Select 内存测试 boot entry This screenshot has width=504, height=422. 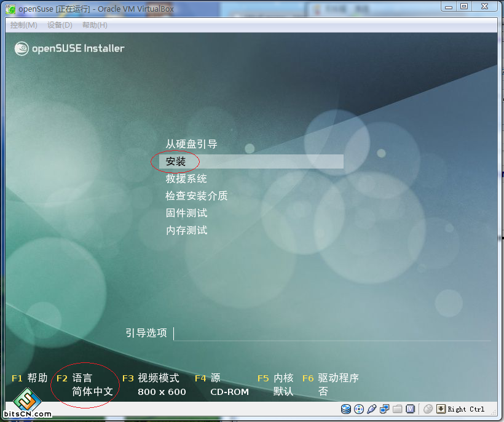coord(186,230)
